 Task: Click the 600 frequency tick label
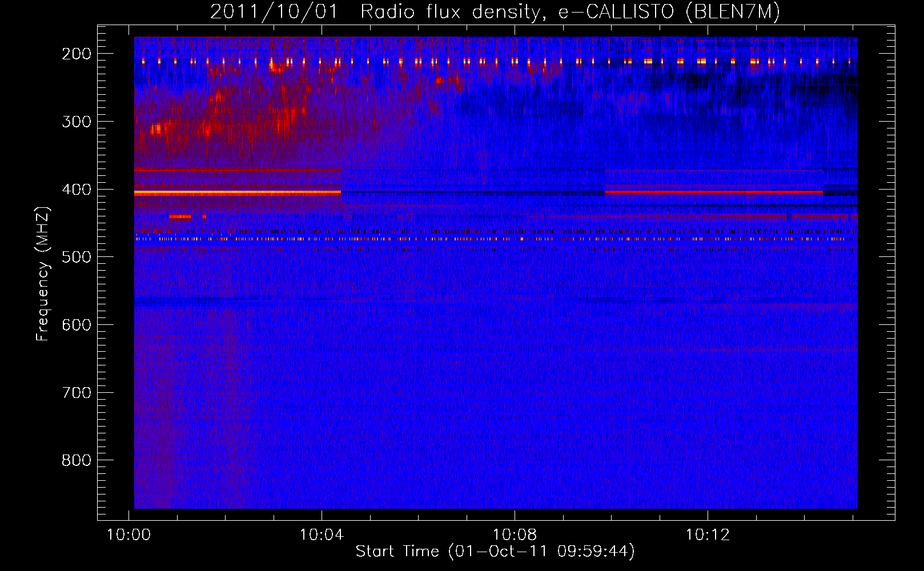pos(77,325)
